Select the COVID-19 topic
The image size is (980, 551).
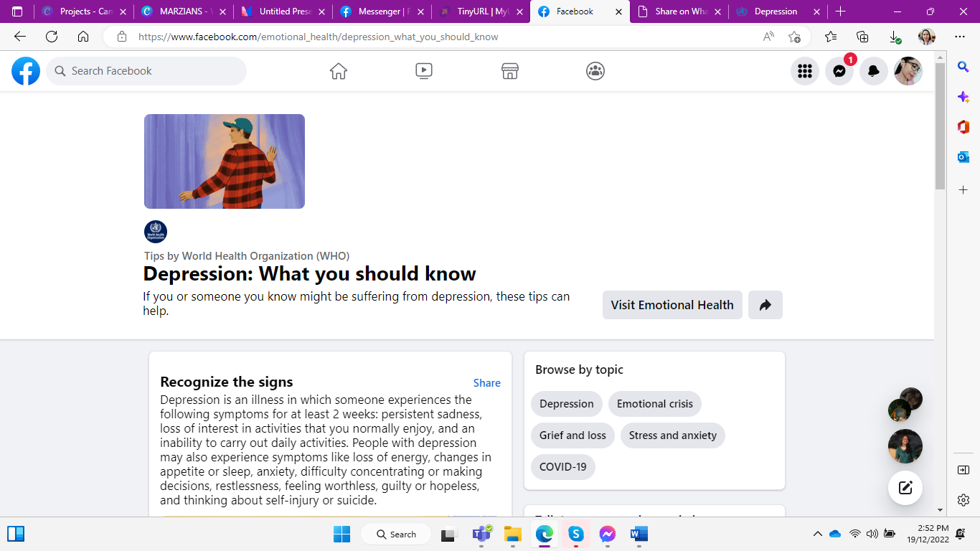(x=563, y=467)
